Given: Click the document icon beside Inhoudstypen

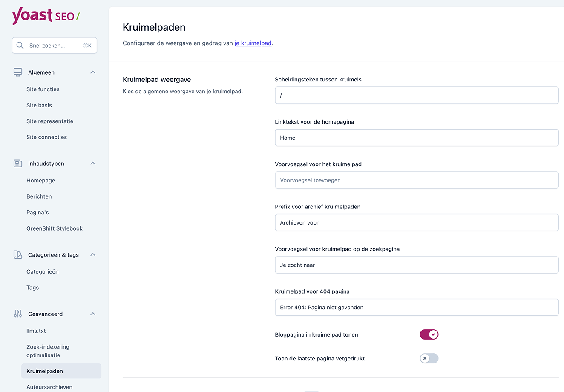Looking at the screenshot, I should coord(17,163).
